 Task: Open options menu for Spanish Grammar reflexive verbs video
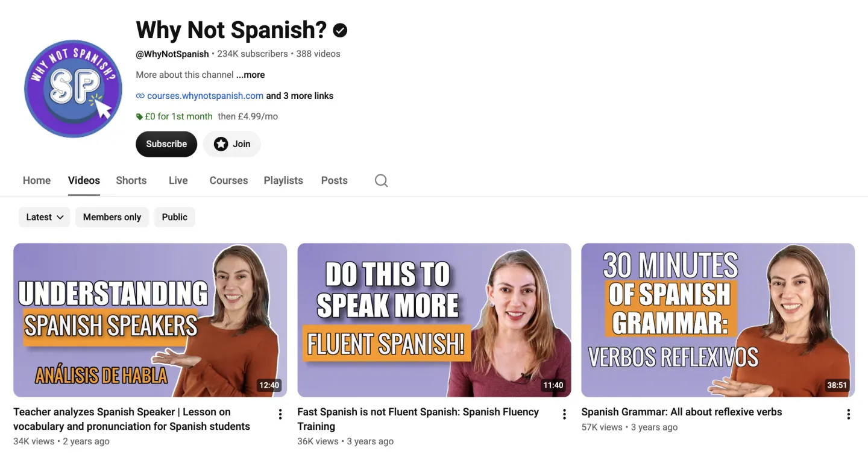click(x=848, y=414)
